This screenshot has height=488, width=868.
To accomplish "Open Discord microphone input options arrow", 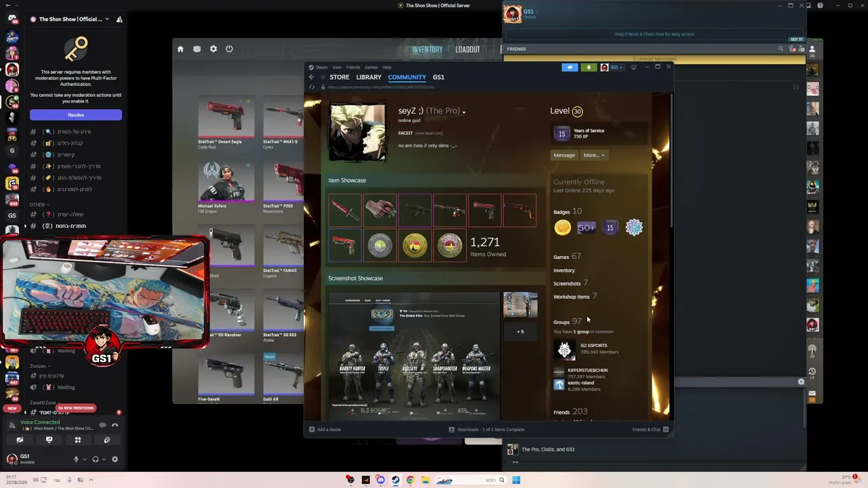I will tap(84, 459).
